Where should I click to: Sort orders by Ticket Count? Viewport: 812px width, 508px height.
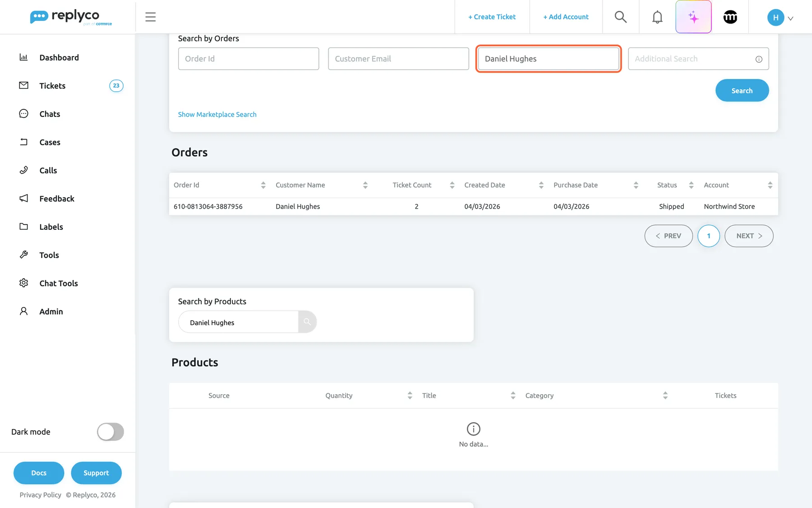pos(452,185)
